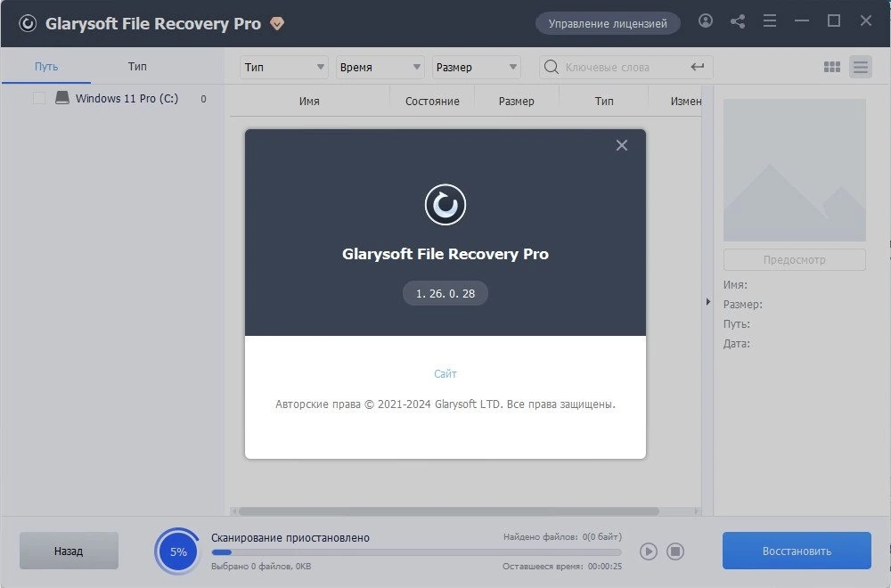Viewport: 891px width, 588px height.
Task: Click the Предосмотр button
Action: click(x=795, y=259)
